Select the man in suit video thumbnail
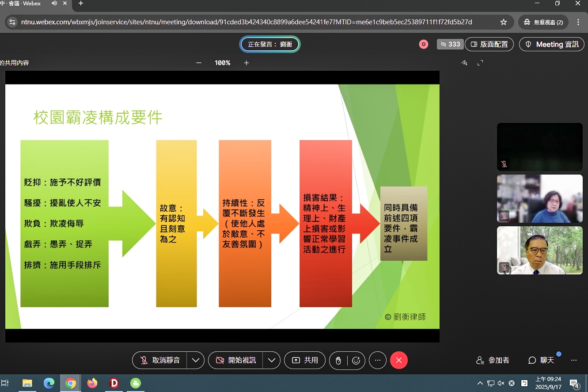The image size is (588, 392). pos(540,250)
